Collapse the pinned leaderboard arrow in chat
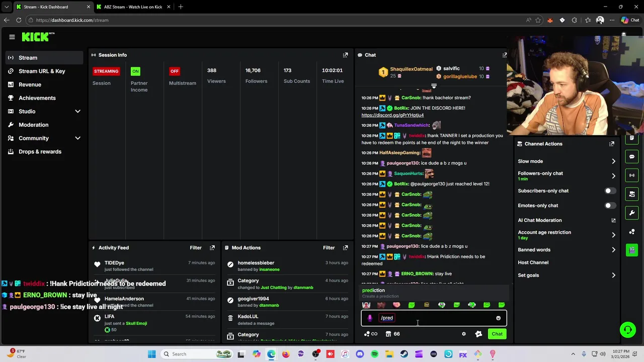This screenshot has height=362, width=644. [434, 86]
